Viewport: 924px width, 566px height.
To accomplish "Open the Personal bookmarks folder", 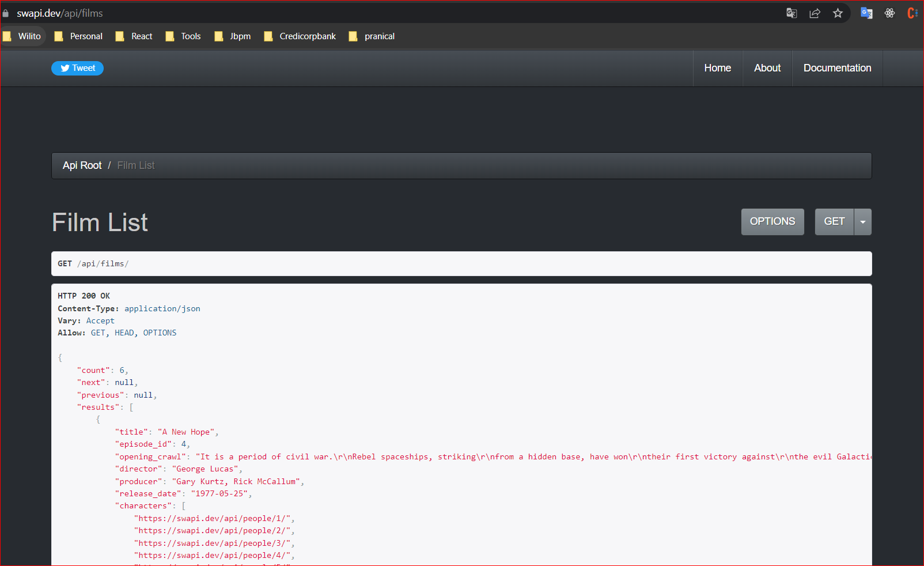I will tap(78, 36).
